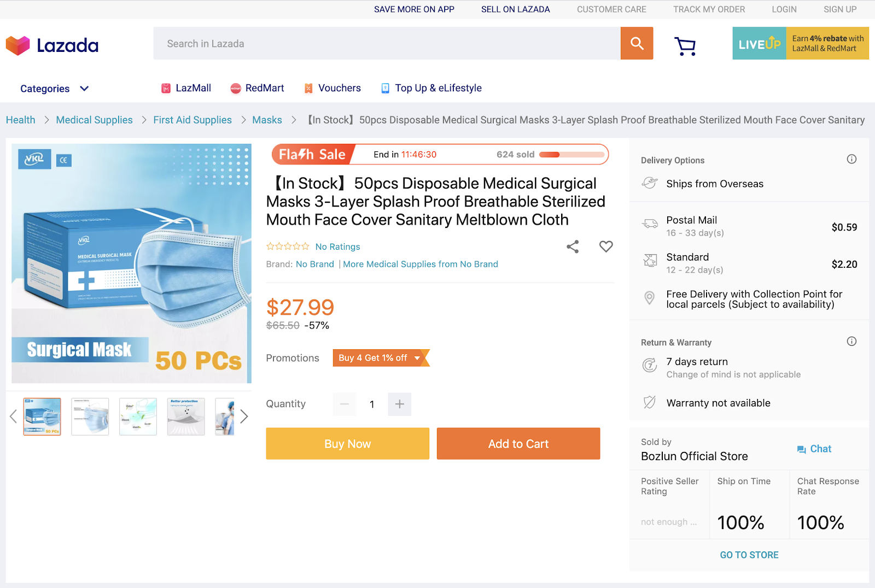This screenshot has width=875, height=588.
Task: Open Chat with the seller
Action: pyautogui.click(x=814, y=449)
